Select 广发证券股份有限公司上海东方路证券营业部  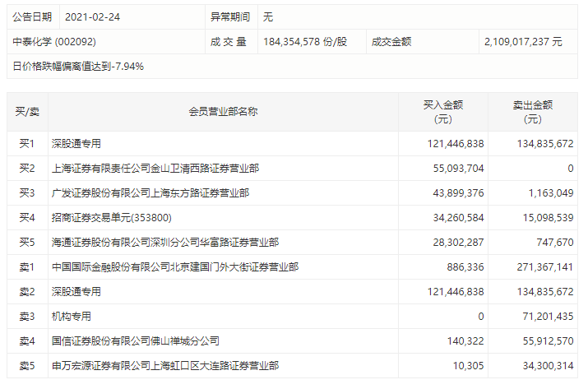pyautogui.click(x=150, y=193)
